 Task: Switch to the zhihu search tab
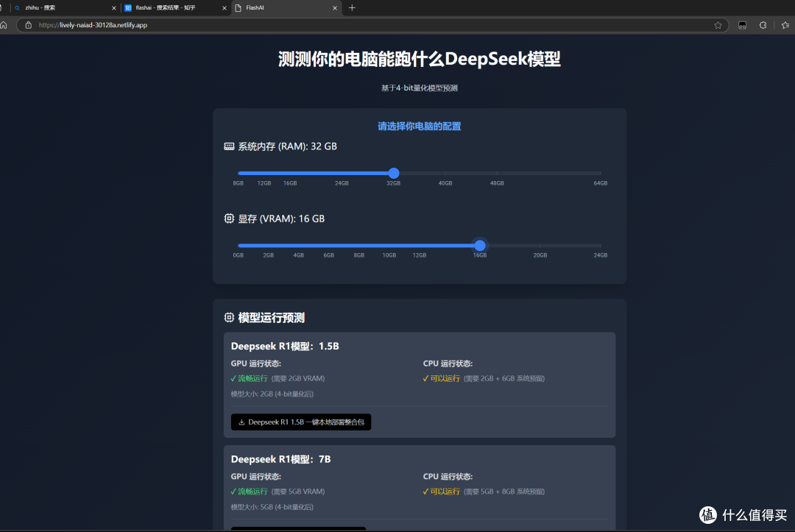[63, 7]
